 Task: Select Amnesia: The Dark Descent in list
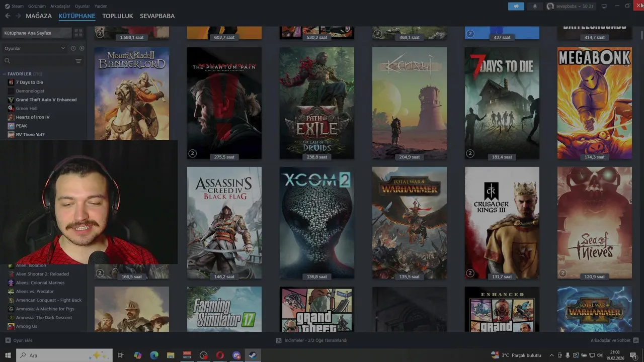43,318
